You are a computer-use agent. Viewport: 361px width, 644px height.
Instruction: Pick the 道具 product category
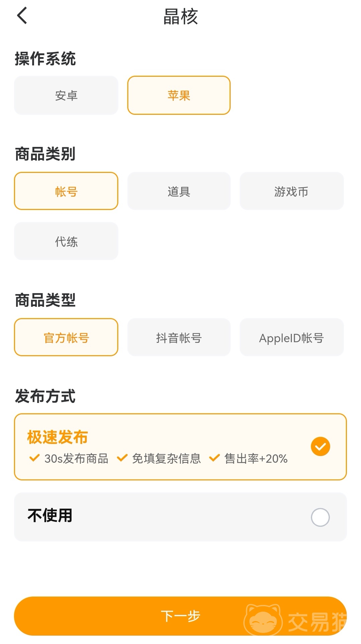coord(179,191)
